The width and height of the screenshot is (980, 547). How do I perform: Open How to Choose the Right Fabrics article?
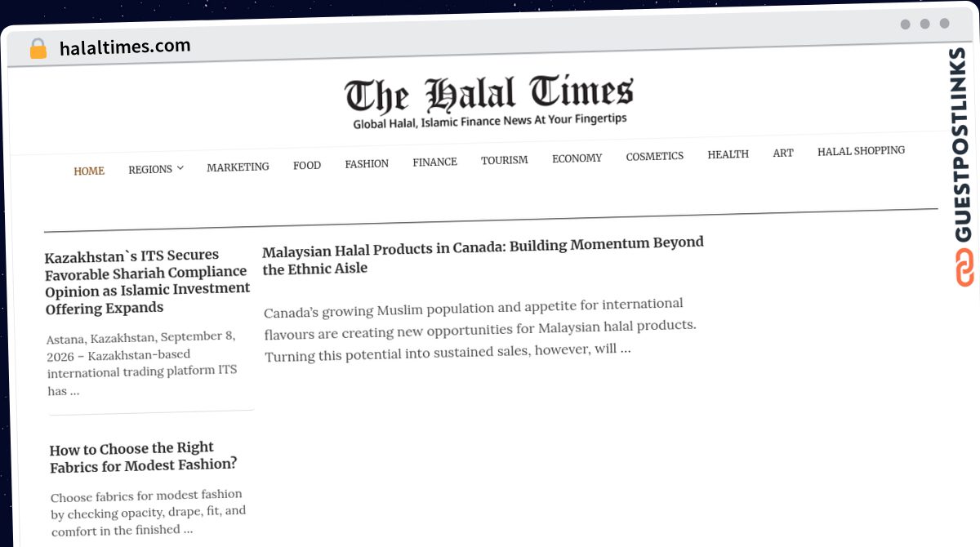coord(143,456)
